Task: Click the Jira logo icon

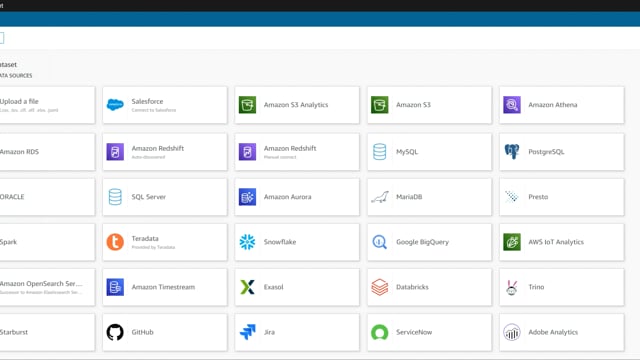Action: (x=247, y=332)
